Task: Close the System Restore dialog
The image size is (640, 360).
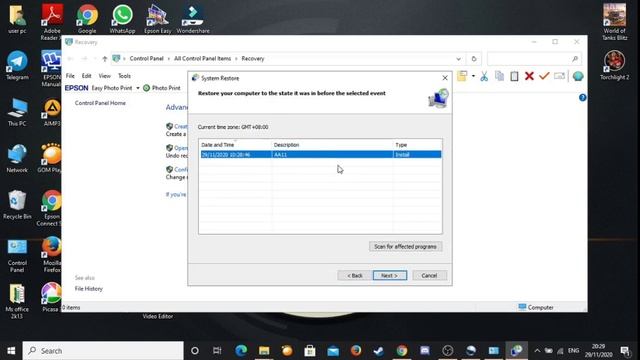Action: (x=444, y=78)
